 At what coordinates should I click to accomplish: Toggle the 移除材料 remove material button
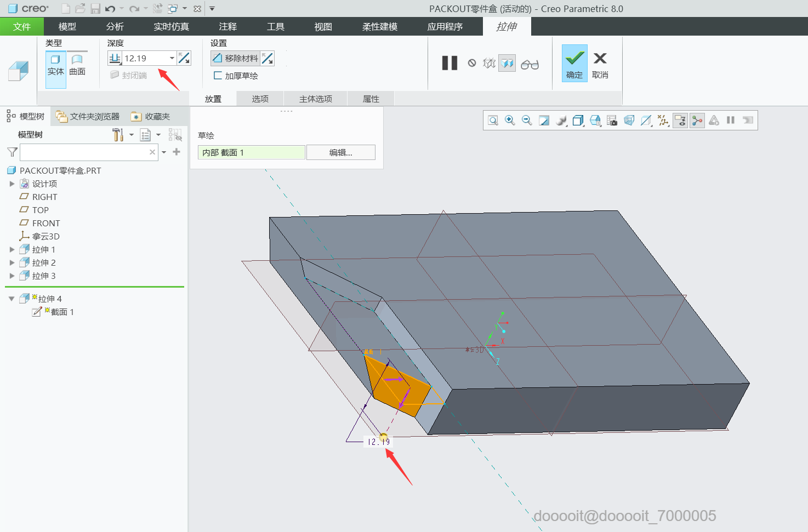click(x=235, y=58)
